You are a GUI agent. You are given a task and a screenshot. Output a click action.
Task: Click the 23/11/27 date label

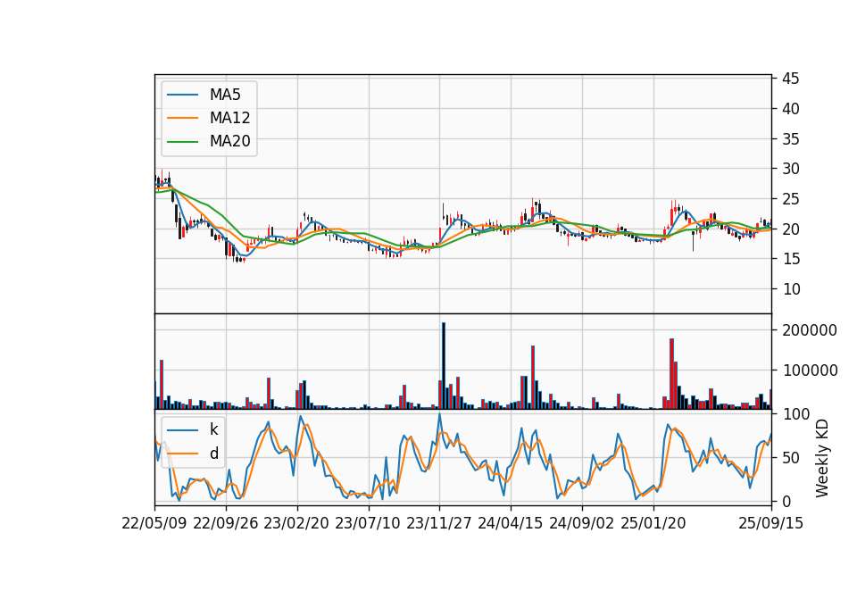pos(439,523)
